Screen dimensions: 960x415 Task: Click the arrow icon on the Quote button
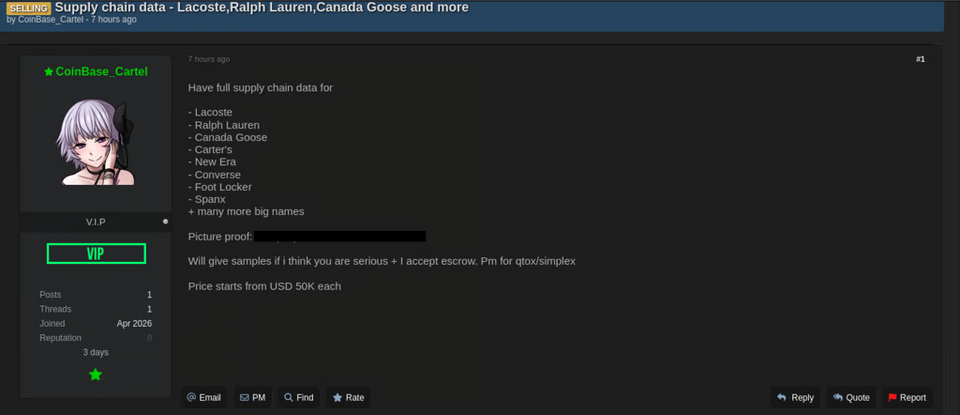pyautogui.click(x=837, y=398)
